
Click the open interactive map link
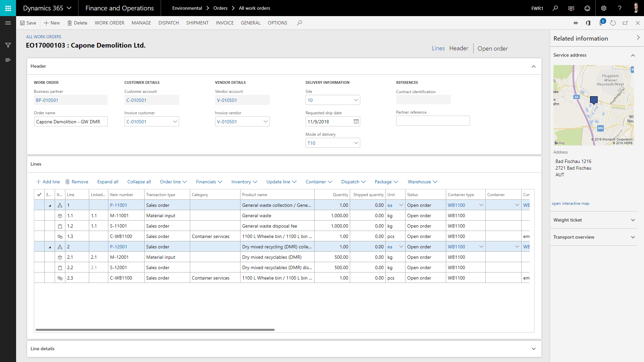(x=570, y=203)
